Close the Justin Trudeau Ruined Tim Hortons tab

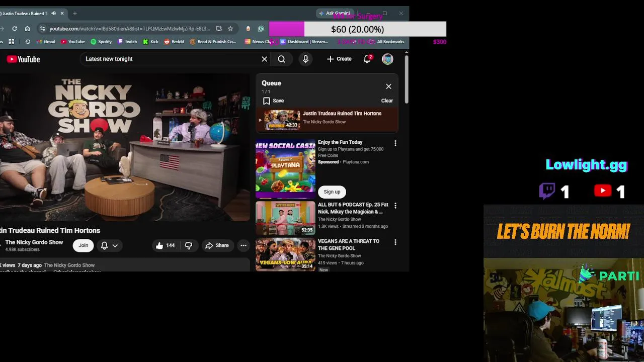point(62,13)
